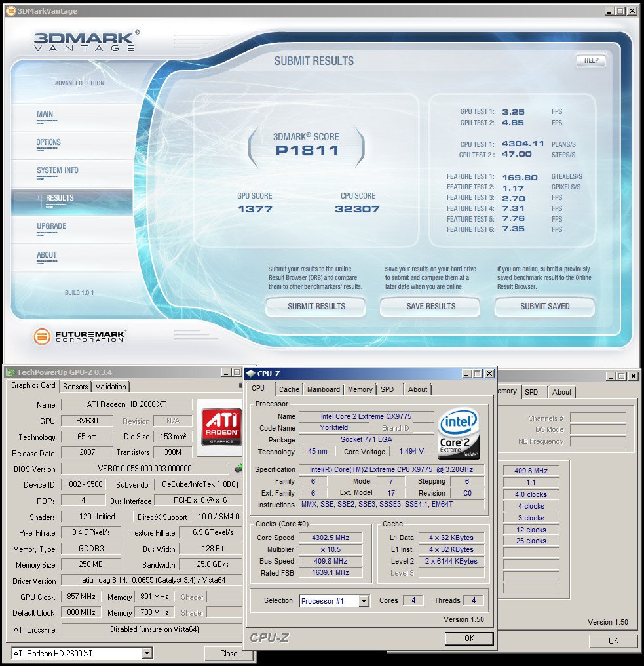Click the CPU-Z title bar icon
The height and width of the screenshot is (666, 644).
point(250,374)
